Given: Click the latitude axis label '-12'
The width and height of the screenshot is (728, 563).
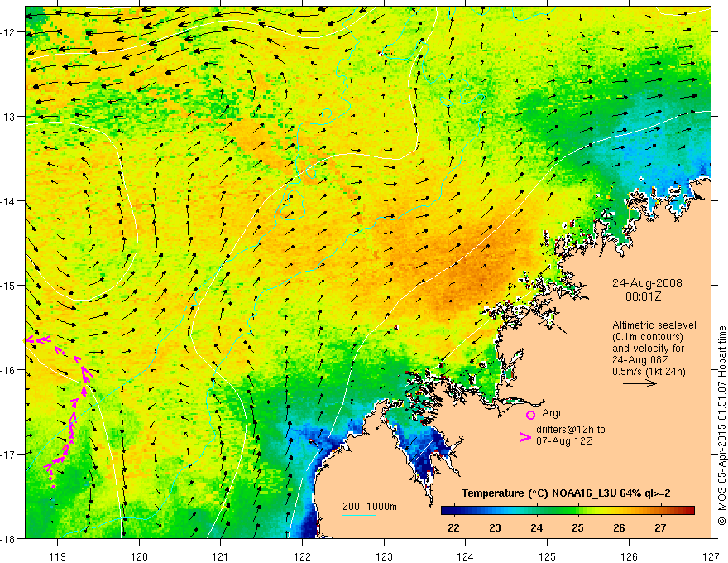Looking at the screenshot, I should click(x=8, y=32).
